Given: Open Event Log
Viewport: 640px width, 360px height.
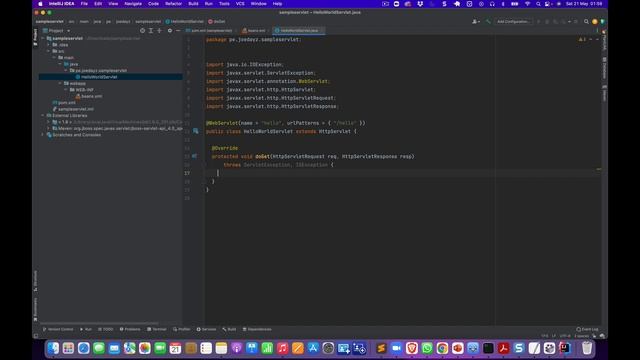Looking at the screenshot, I should [x=587, y=329].
